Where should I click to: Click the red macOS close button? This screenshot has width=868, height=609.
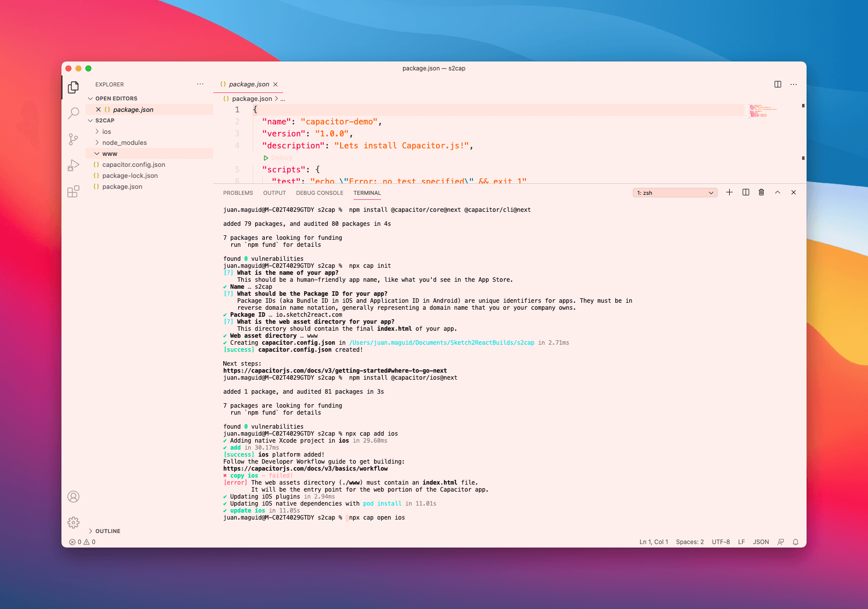click(x=68, y=68)
